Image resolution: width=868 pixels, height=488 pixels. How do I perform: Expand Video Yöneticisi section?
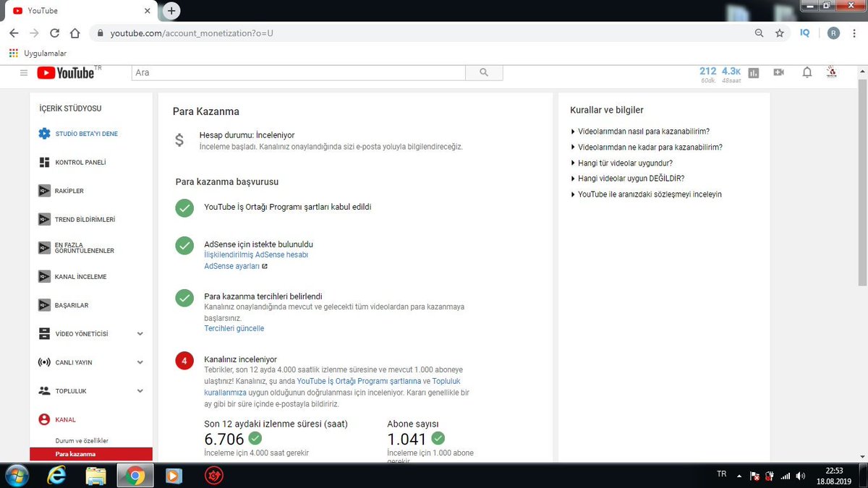pos(140,334)
